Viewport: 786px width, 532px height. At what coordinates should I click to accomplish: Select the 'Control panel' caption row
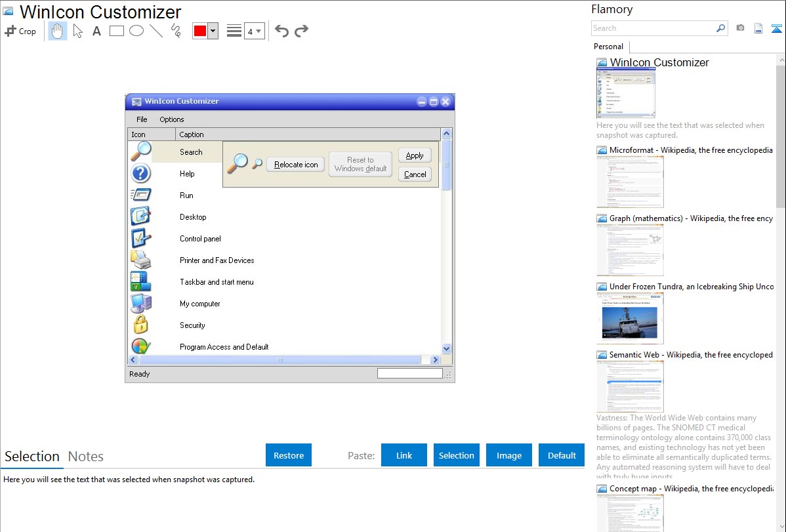point(200,238)
